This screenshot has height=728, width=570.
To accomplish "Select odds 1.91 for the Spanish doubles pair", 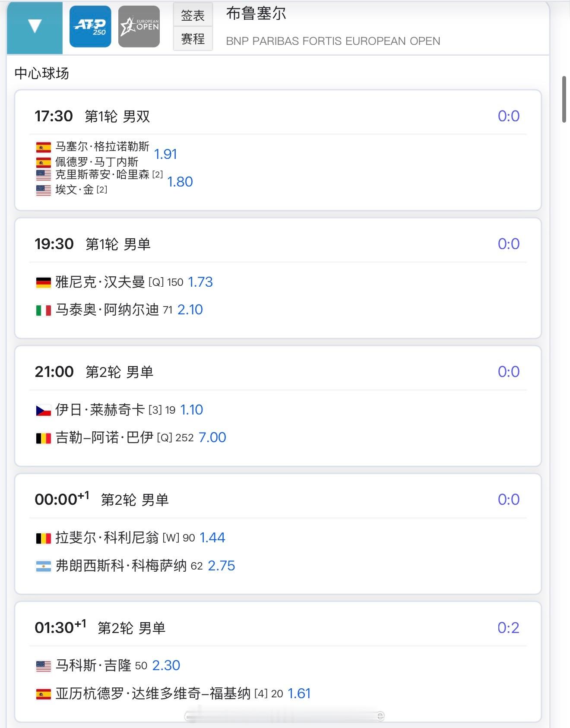I will pos(165,154).
